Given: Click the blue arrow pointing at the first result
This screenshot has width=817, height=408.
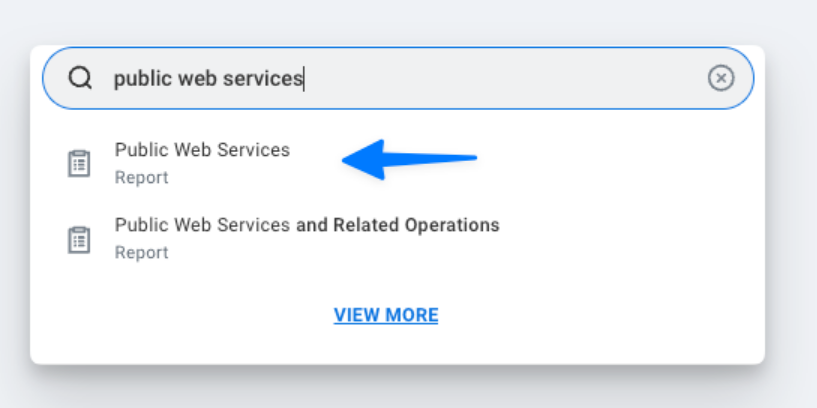Looking at the screenshot, I should [410, 159].
